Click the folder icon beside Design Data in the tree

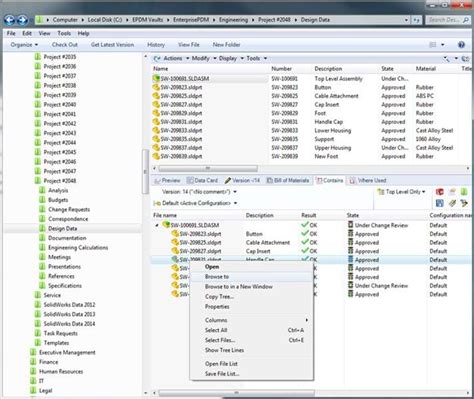tap(42, 228)
